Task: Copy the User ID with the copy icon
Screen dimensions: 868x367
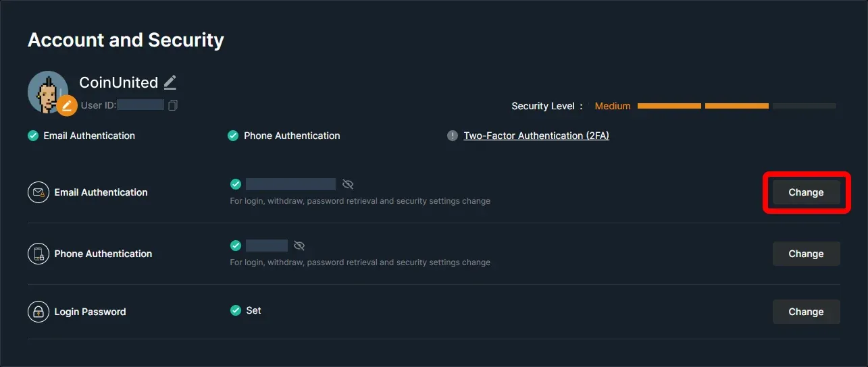Action: [173, 105]
